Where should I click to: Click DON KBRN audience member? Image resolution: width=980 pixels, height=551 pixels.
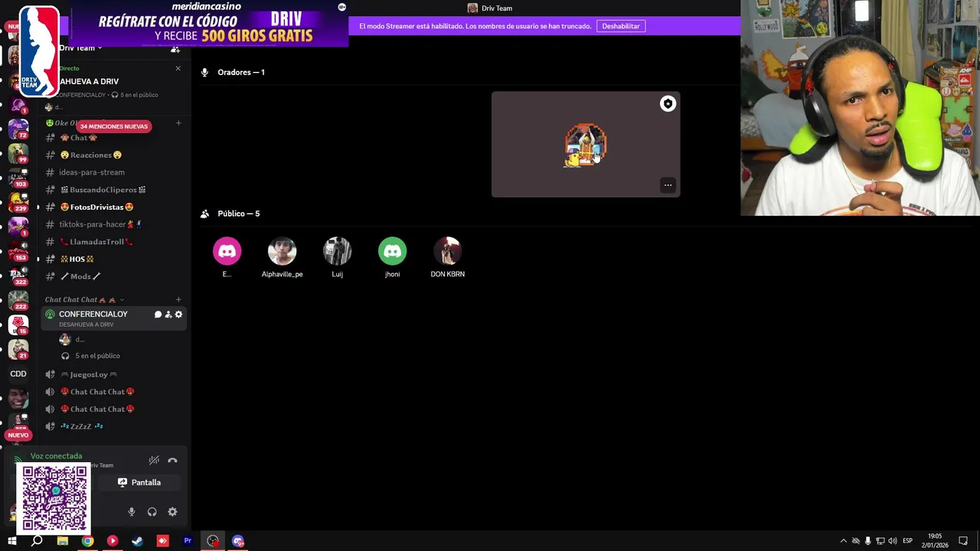pos(447,258)
